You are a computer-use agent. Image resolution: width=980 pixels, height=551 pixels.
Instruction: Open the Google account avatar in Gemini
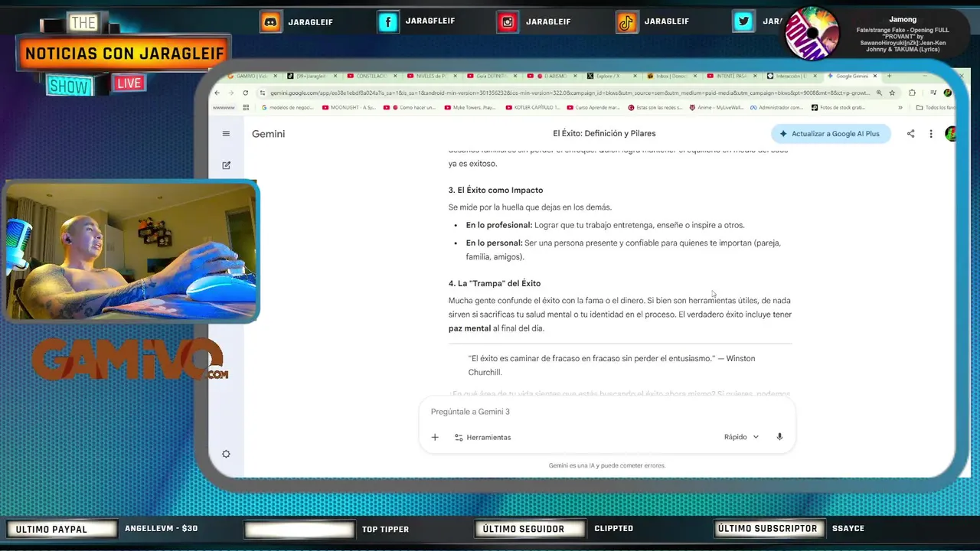[x=950, y=133]
